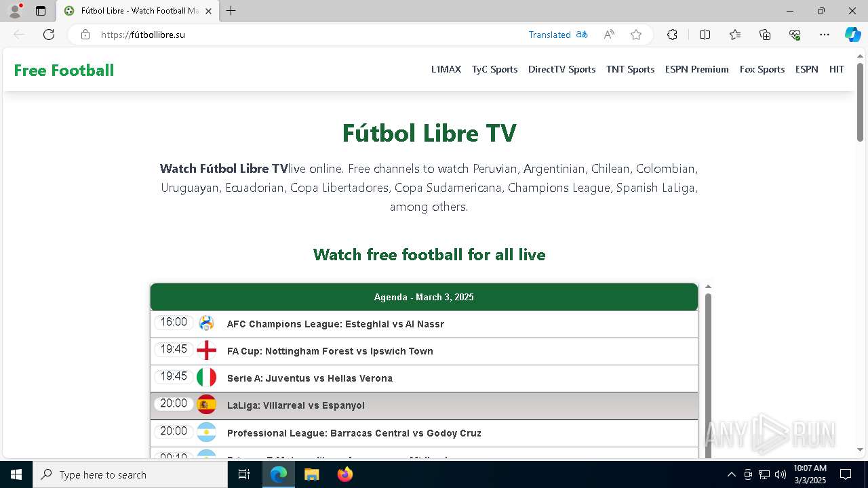This screenshot has height=488, width=868.
Task: Click page scrollbar down arrow
Action: (x=860, y=449)
